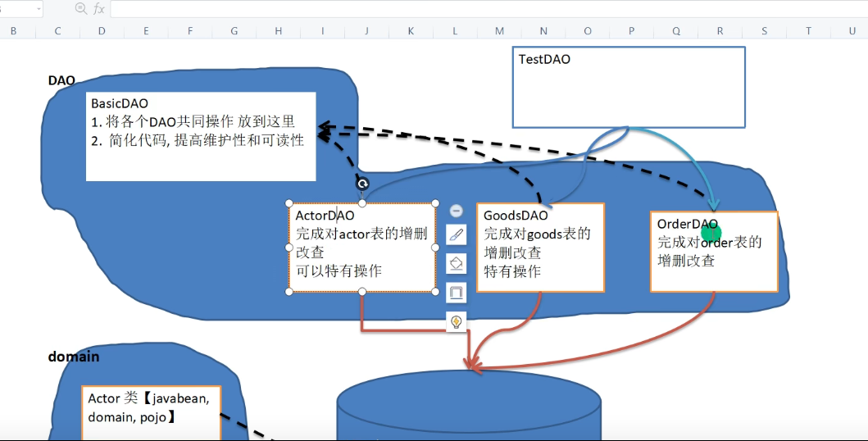Click the bold domain label
The image size is (868, 441).
point(74,357)
